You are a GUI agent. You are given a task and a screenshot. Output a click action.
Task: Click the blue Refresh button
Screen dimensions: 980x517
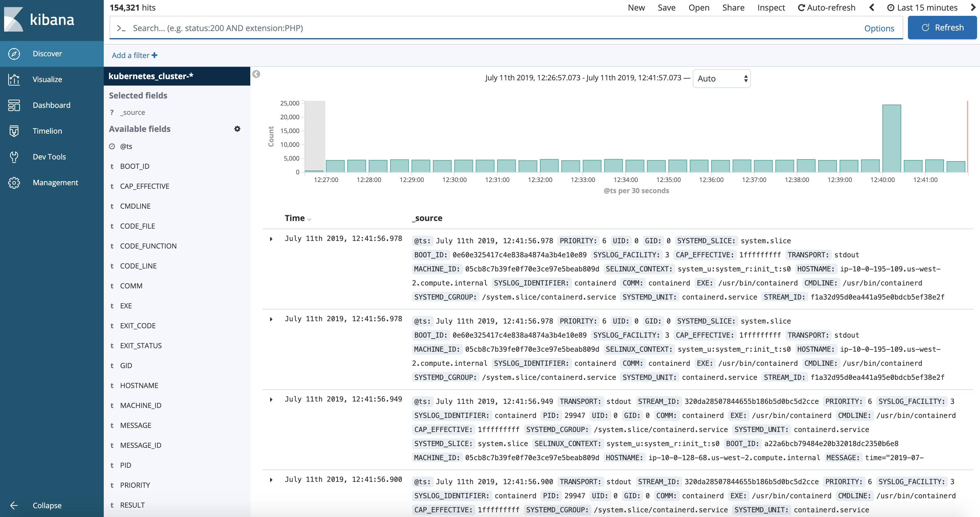click(942, 28)
